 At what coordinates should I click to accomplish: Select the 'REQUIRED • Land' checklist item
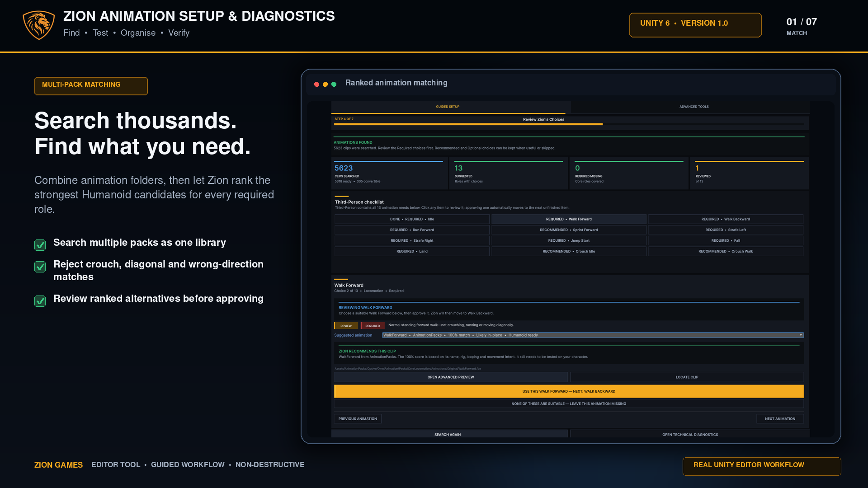tap(412, 252)
